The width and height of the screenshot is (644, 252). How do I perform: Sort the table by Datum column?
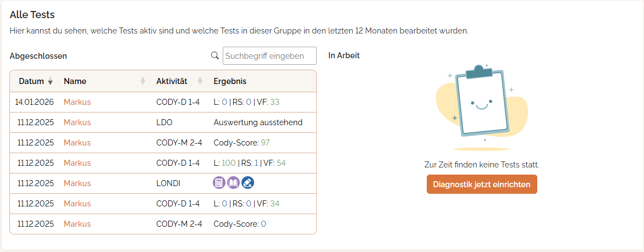point(51,82)
